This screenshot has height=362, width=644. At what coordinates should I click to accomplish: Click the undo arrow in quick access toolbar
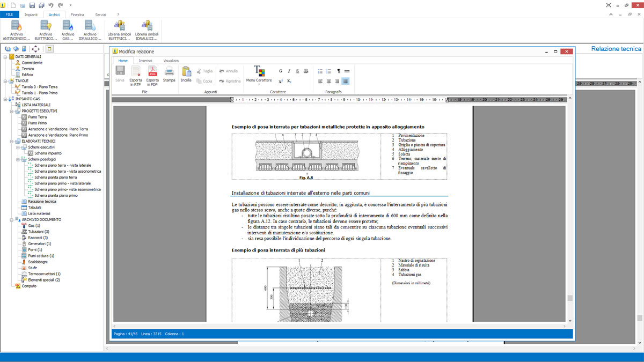(50, 5)
